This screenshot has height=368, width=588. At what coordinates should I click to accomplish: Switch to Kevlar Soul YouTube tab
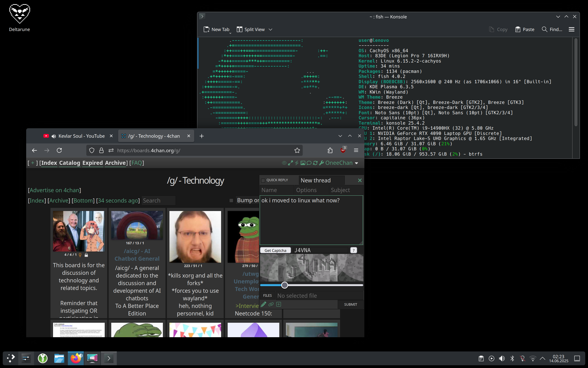pyautogui.click(x=78, y=136)
